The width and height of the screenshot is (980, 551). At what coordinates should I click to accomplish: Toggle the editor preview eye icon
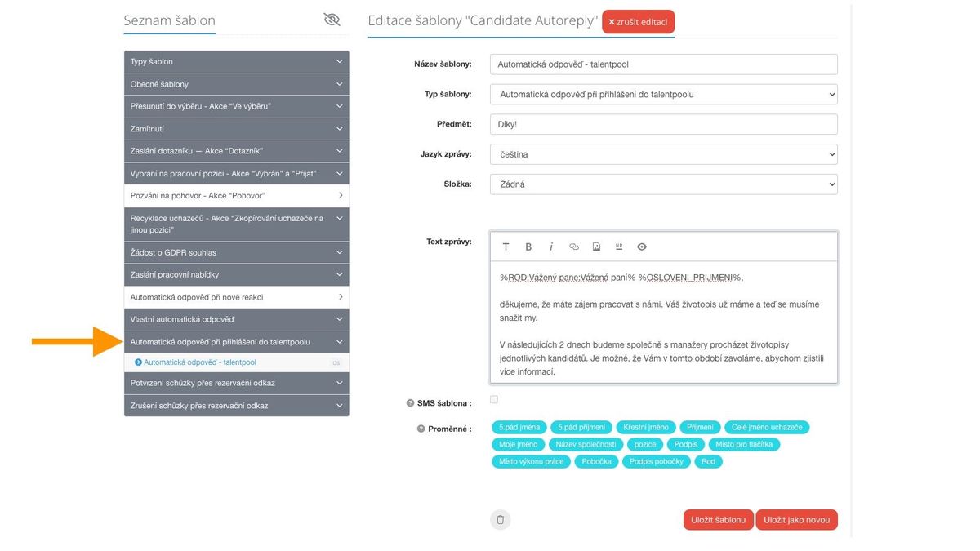(x=642, y=247)
